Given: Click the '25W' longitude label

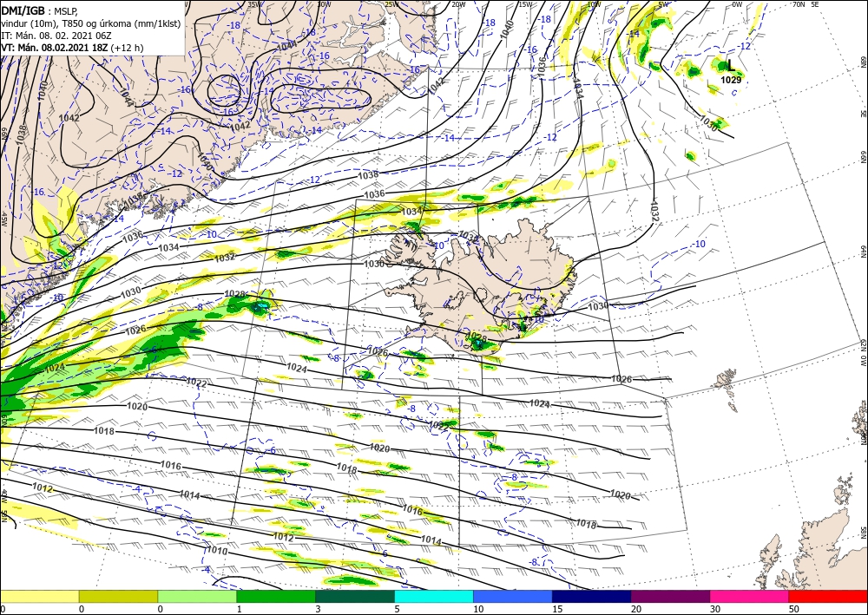Looking at the screenshot, I should pos(391,4).
